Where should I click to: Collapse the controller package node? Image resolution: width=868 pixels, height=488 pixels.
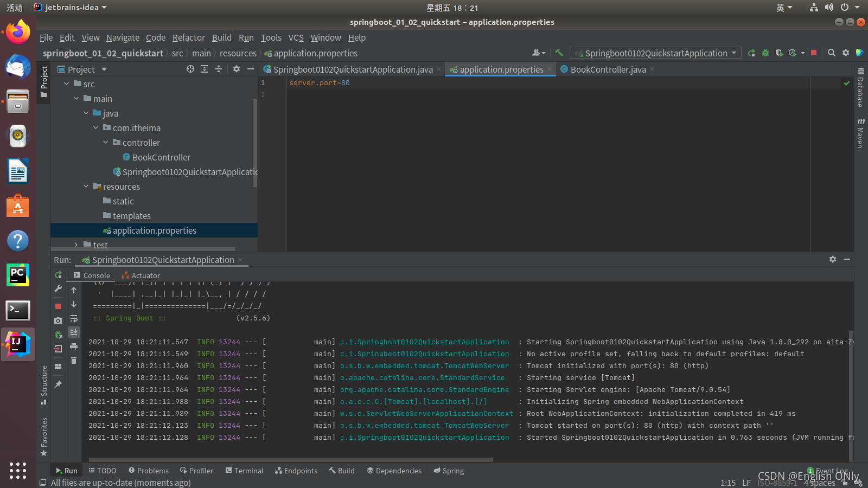tap(106, 142)
